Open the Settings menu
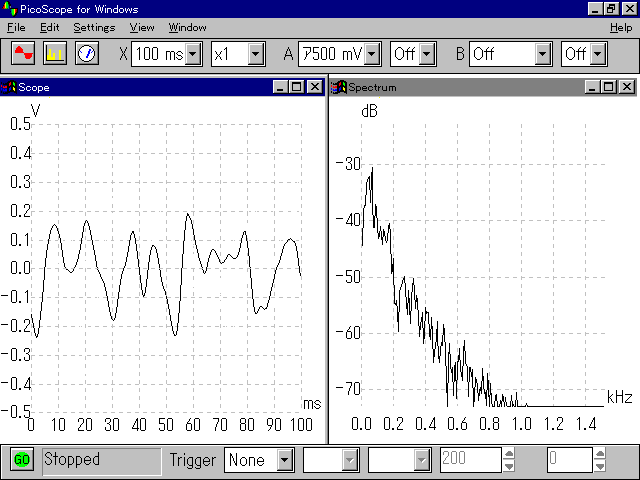This screenshot has height=480, width=640. (94, 28)
